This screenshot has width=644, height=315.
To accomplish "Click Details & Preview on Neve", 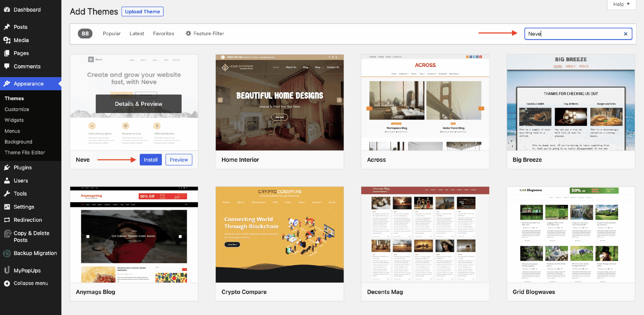I will (x=139, y=104).
